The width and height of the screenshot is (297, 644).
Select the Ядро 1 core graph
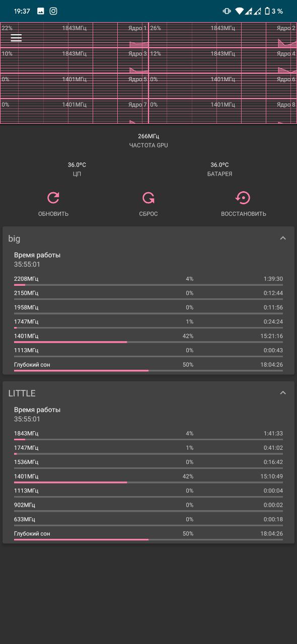click(75, 35)
